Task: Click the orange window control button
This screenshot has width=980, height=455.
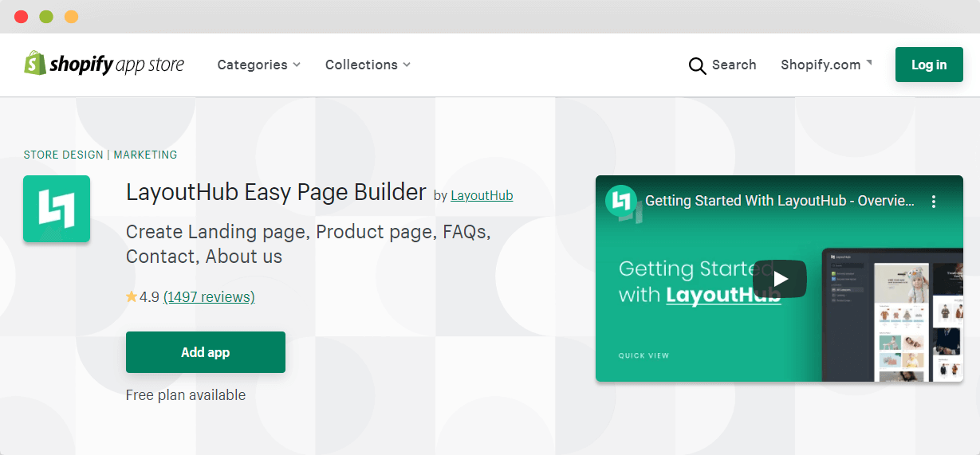Action: pyautogui.click(x=71, y=17)
